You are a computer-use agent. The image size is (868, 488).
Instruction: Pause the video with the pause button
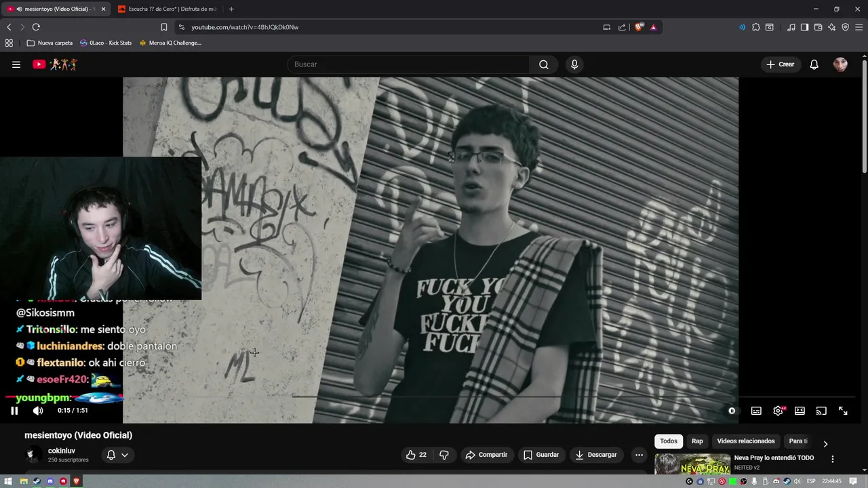tap(14, 411)
